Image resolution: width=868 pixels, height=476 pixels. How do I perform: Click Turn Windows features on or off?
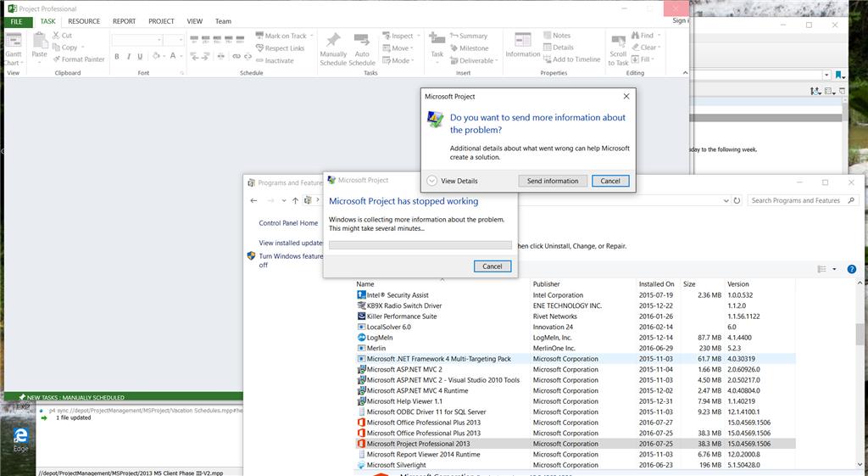coord(291,260)
